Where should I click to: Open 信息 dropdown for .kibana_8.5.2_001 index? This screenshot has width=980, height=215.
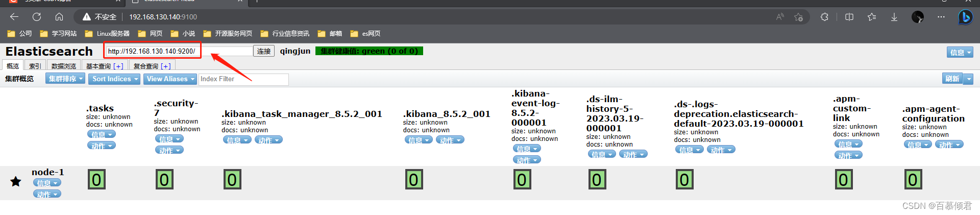(419, 140)
